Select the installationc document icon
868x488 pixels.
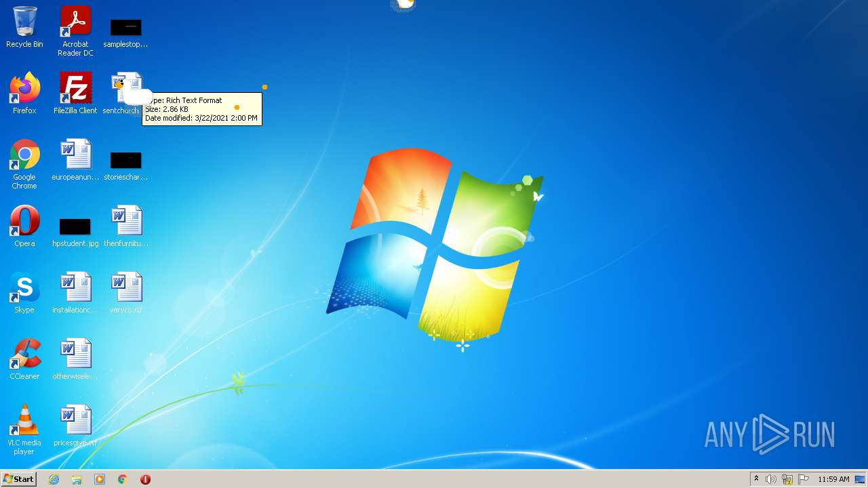pos(75,293)
